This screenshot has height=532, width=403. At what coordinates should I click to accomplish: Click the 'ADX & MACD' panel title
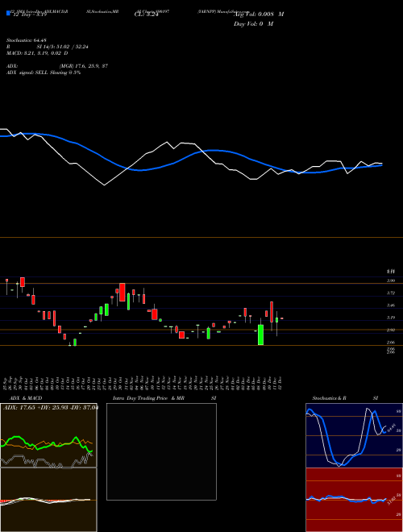click(26, 398)
